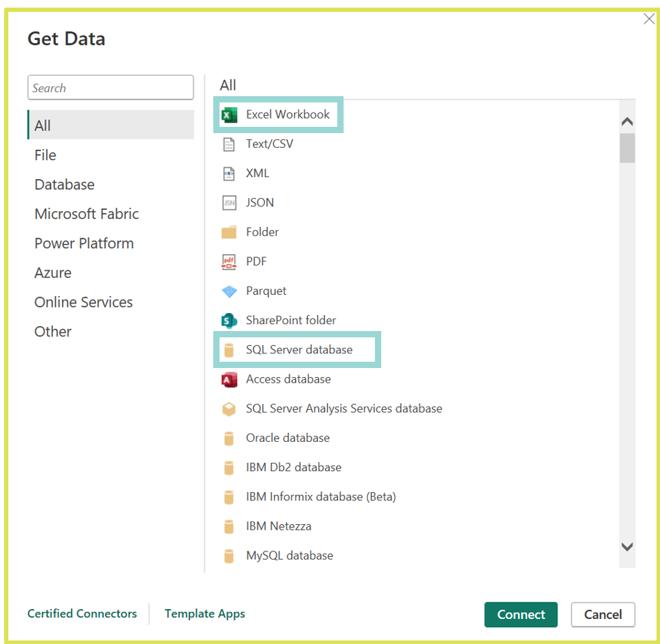The image size is (660, 644).
Task: Select the 'Folder' list entry
Action: pyautogui.click(x=262, y=232)
